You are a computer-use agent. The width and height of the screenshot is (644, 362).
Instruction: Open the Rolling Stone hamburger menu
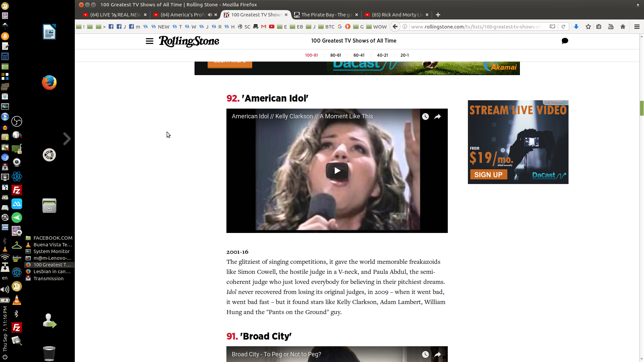150,41
